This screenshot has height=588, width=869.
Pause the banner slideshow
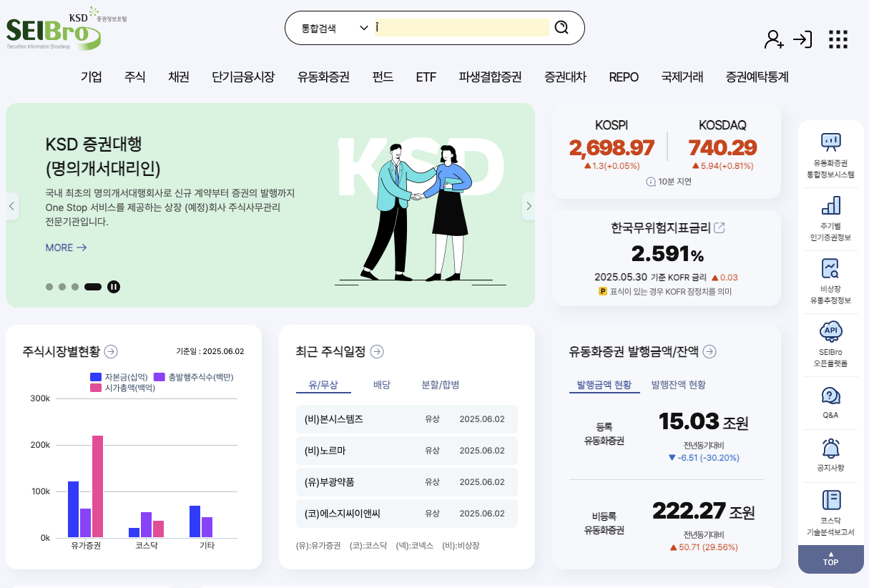[x=114, y=287]
